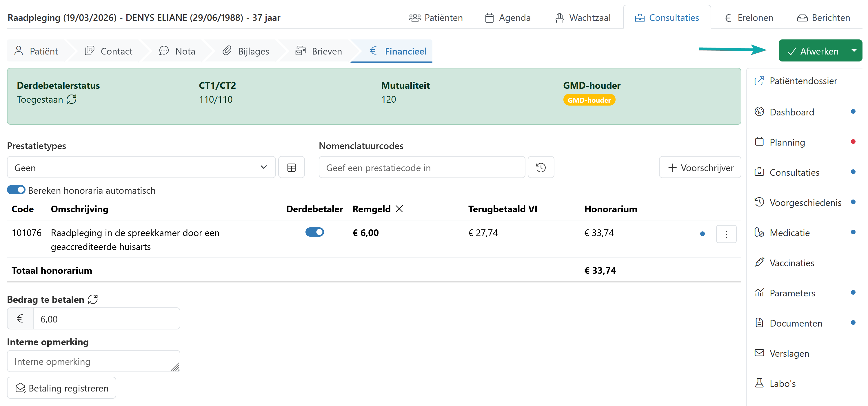Refresh the Derdebetalerstatus Toegestaan icon
The height and width of the screenshot is (406, 868).
tap(71, 99)
